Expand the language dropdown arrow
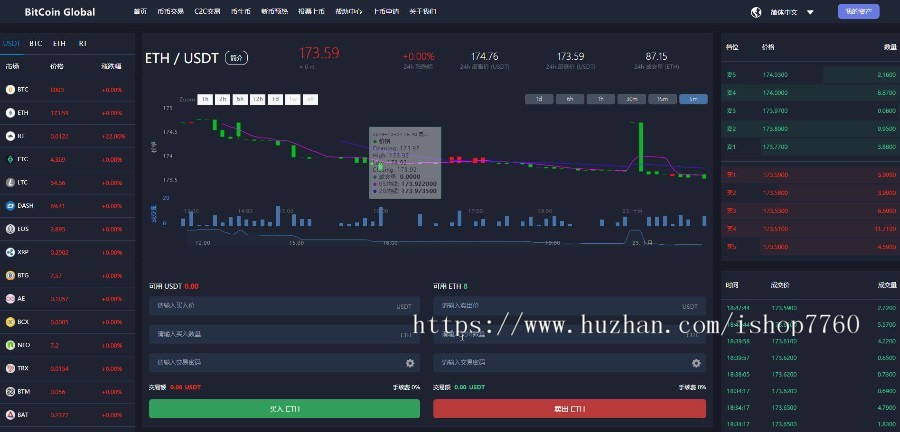Viewport: 900px width, 432px height. point(810,12)
